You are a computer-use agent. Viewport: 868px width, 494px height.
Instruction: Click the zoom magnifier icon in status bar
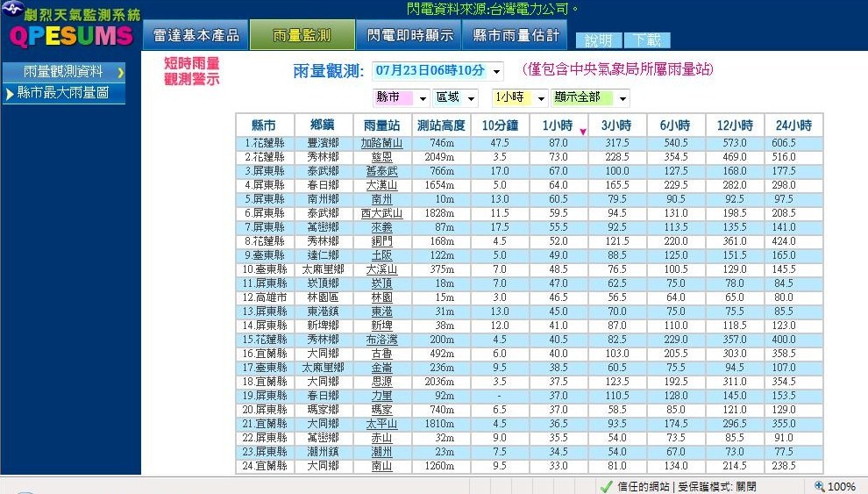819,486
